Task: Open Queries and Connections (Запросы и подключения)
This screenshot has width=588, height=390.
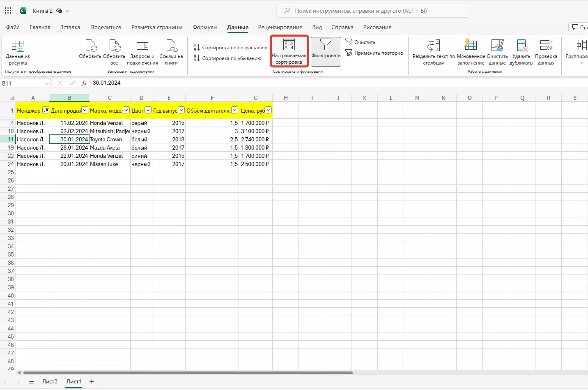Action: pos(142,46)
